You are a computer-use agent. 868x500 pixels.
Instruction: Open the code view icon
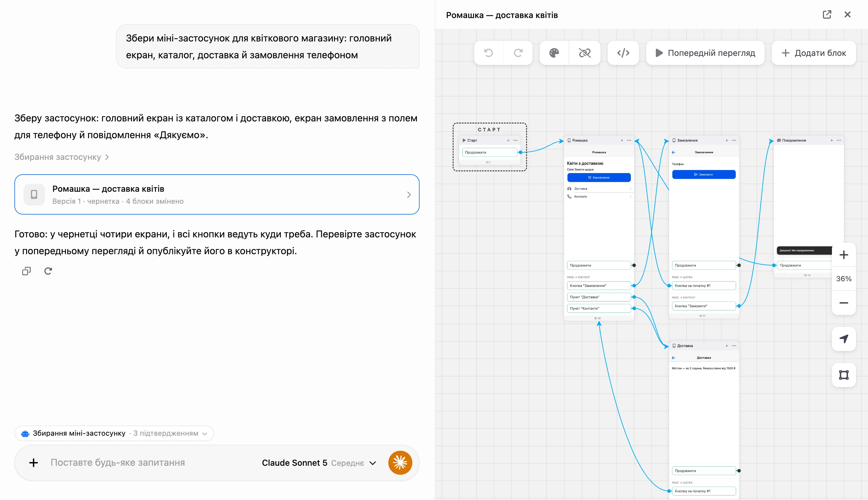click(x=623, y=53)
